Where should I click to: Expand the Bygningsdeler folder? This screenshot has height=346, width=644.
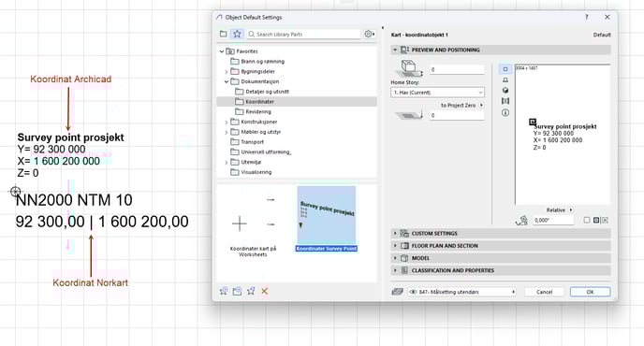[227, 71]
